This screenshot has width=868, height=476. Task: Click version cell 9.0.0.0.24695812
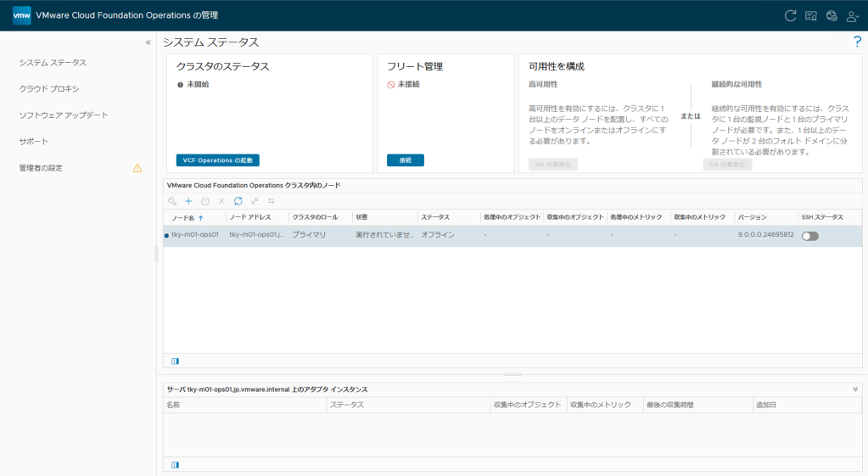coord(765,235)
